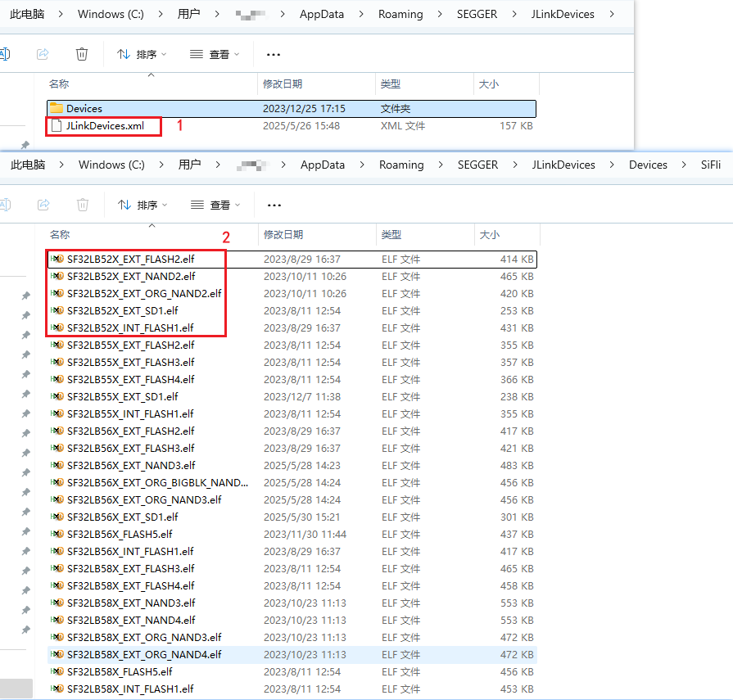
Task: Click the SF32LB58X_INT_FLASH1.elf file icon
Action: [57, 689]
